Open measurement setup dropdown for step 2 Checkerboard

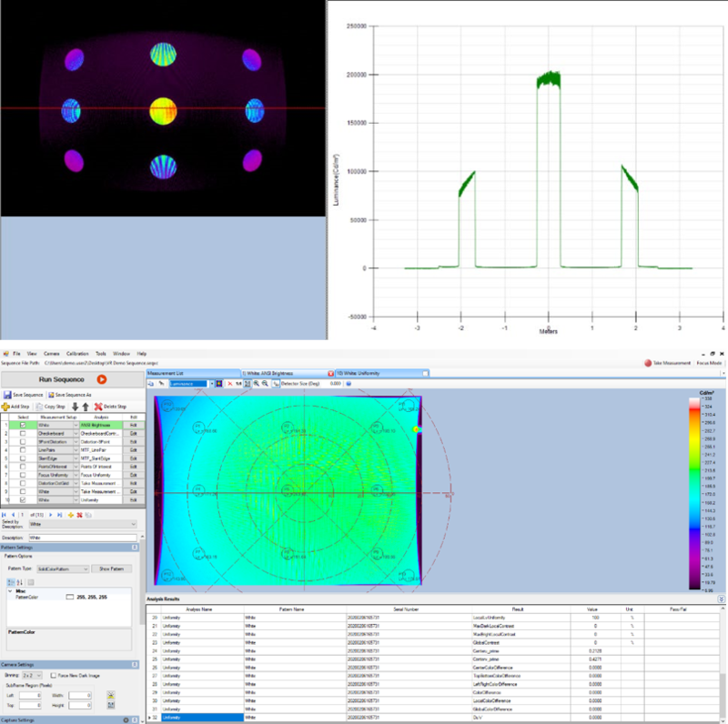pyautogui.click(x=76, y=434)
